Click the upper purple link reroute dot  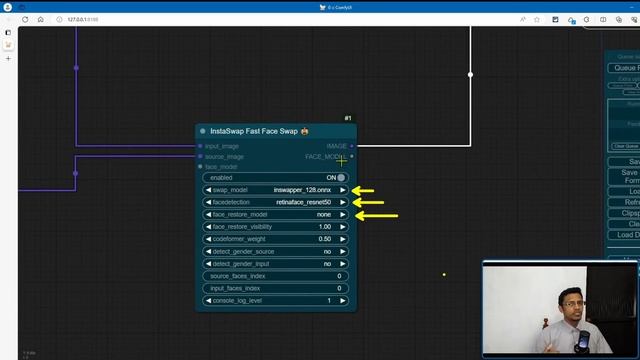pos(76,68)
